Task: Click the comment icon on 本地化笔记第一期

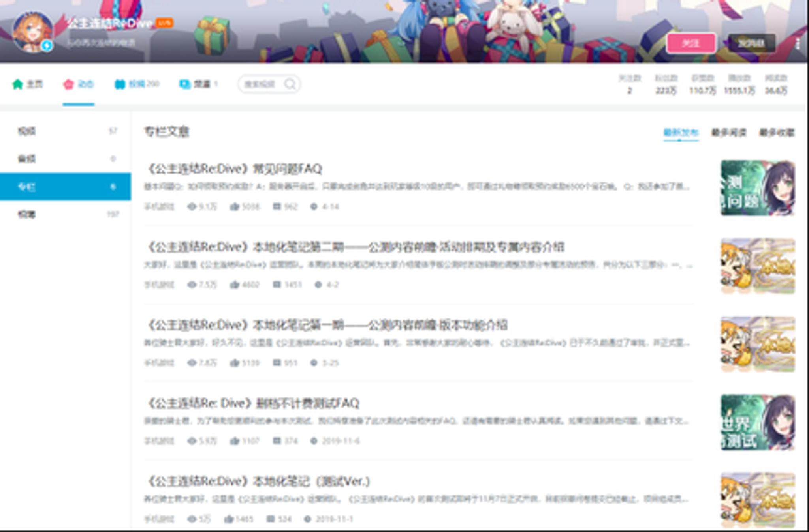Action: tap(277, 363)
